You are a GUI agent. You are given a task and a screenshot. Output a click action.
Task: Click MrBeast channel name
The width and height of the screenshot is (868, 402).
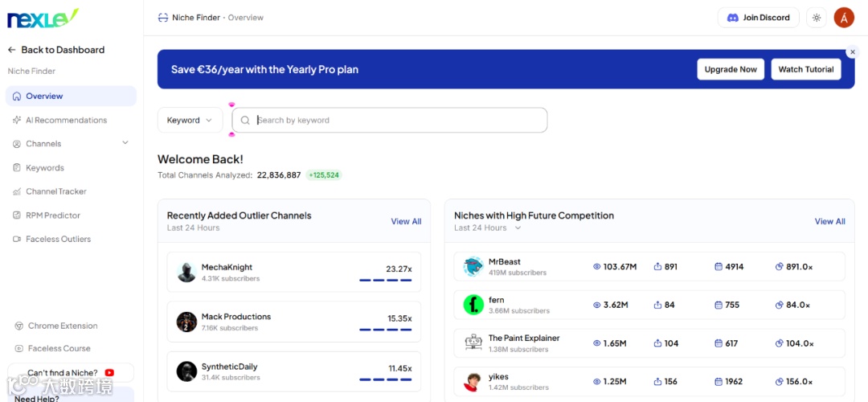(x=504, y=262)
